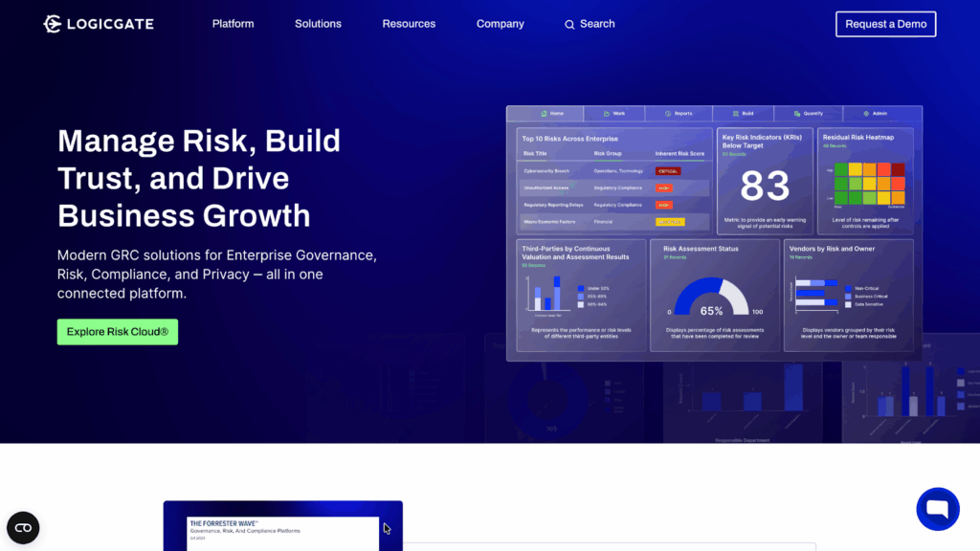The height and width of the screenshot is (551, 980).
Task: Switch to the Home dashboard tab
Action: 551,112
